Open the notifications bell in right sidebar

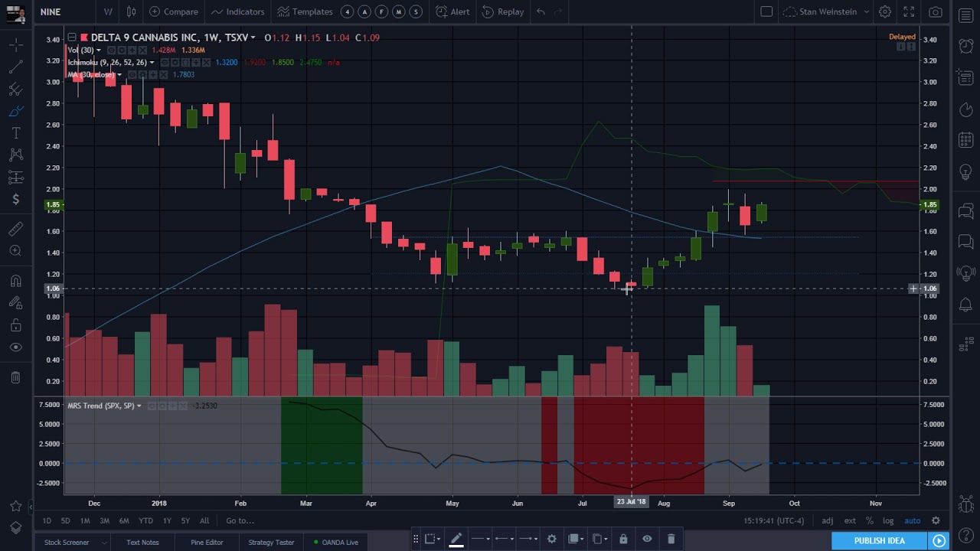point(965,304)
